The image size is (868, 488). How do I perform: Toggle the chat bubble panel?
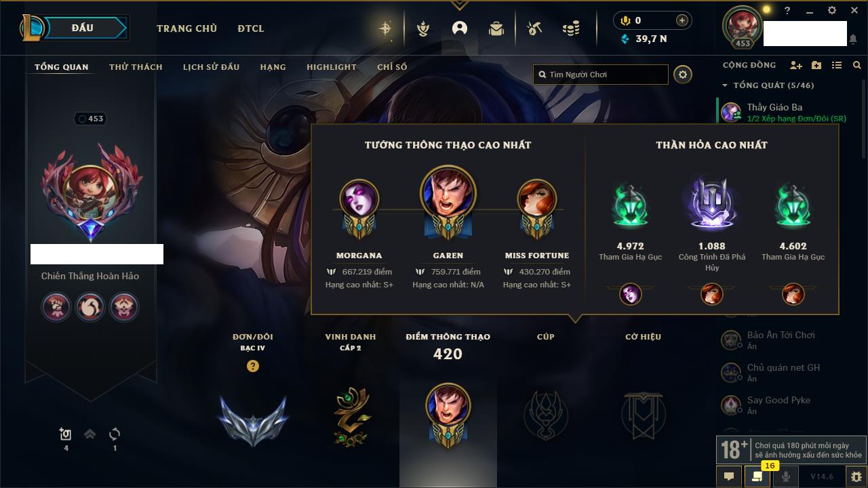729,476
